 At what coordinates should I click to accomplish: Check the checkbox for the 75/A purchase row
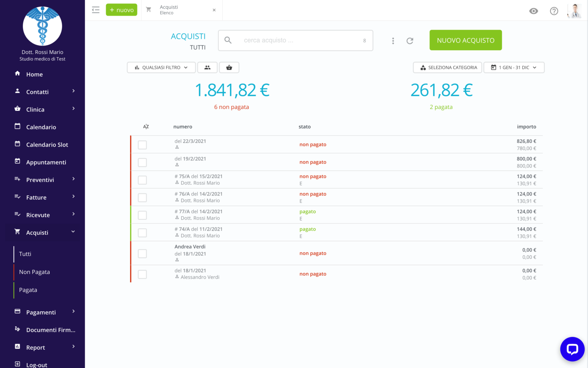tap(142, 179)
